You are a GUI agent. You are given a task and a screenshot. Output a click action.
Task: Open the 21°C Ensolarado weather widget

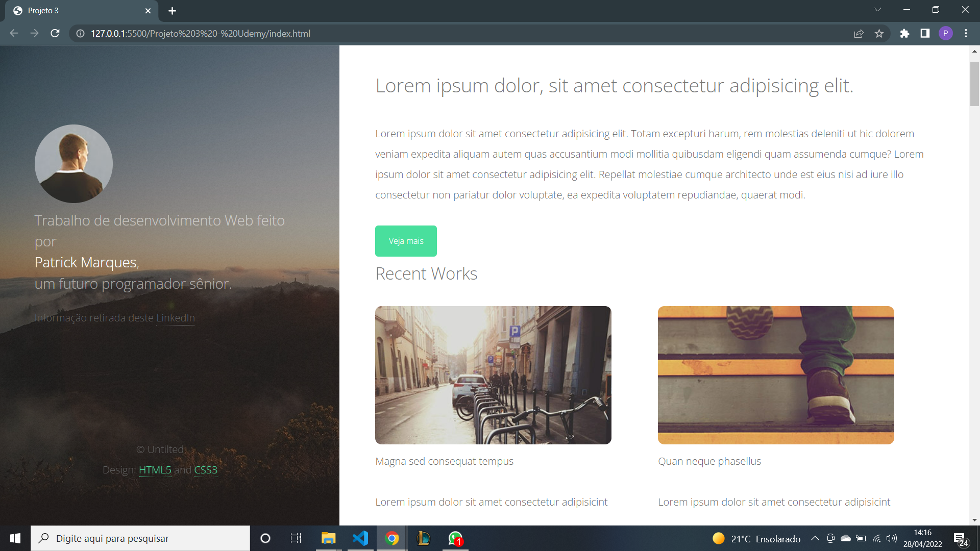tap(756, 538)
